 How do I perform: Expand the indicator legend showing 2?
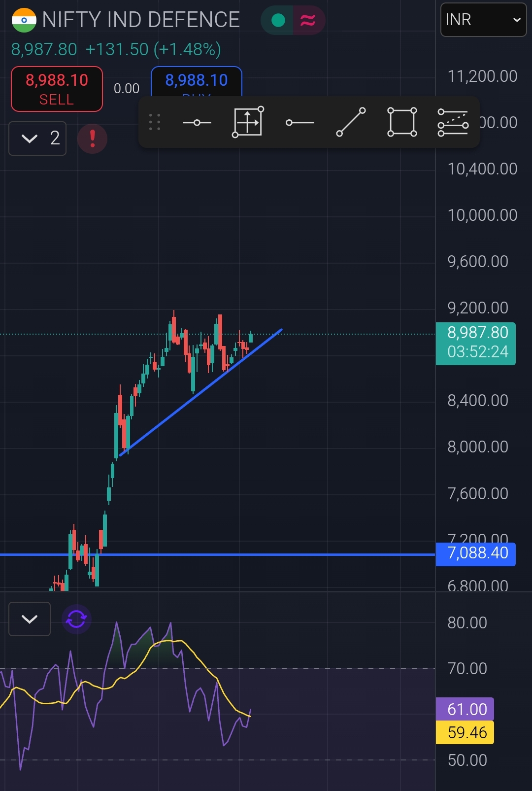click(x=37, y=138)
